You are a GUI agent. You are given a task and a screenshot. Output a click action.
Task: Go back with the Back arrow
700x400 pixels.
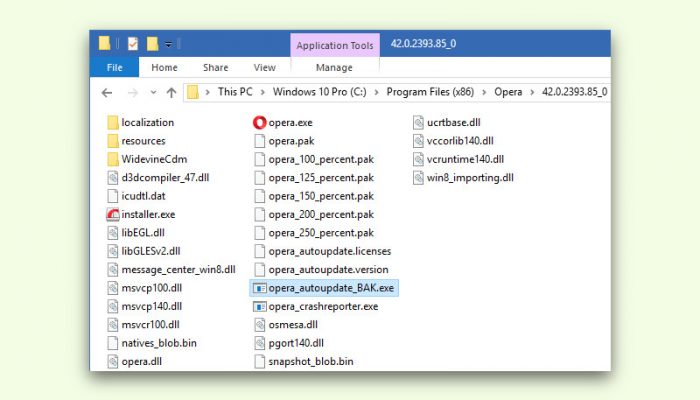pos(107,92)
